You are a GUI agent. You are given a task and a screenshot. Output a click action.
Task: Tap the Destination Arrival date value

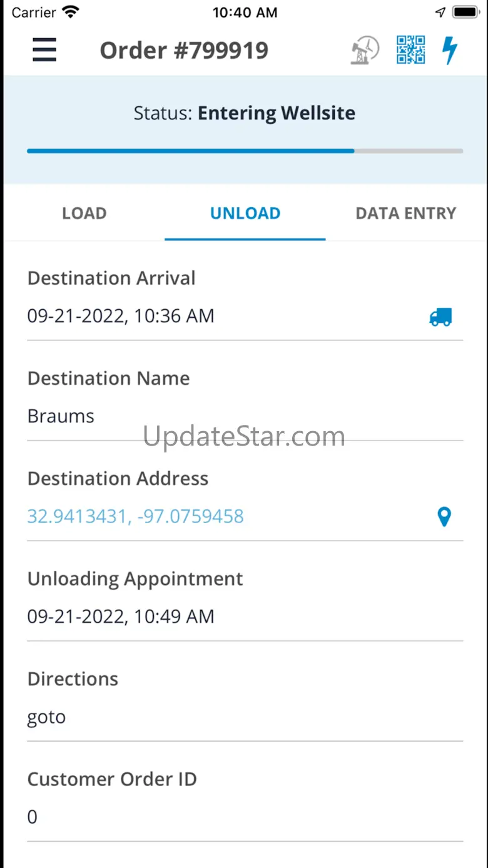(x=121, y=316)
